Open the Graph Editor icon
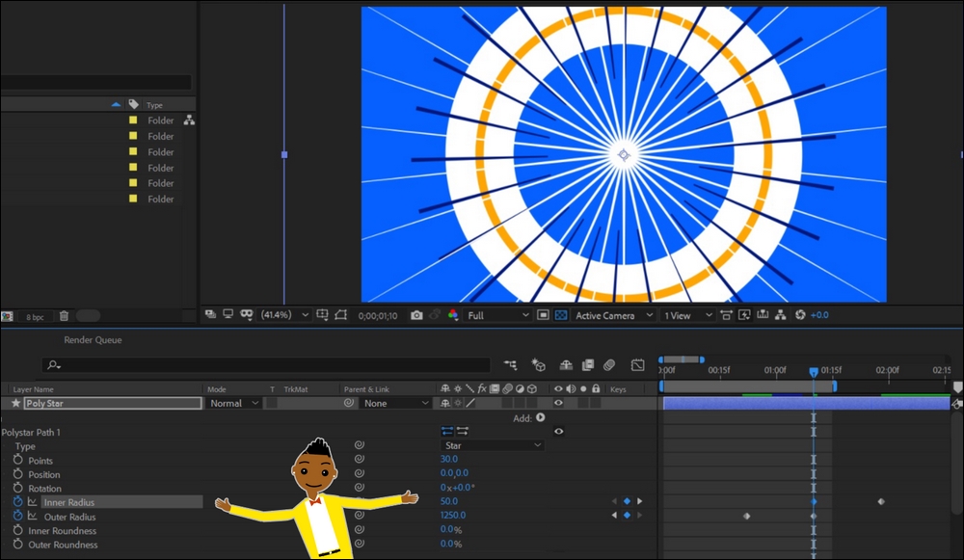This screenshot has width=964, height=560. [637, 365]
